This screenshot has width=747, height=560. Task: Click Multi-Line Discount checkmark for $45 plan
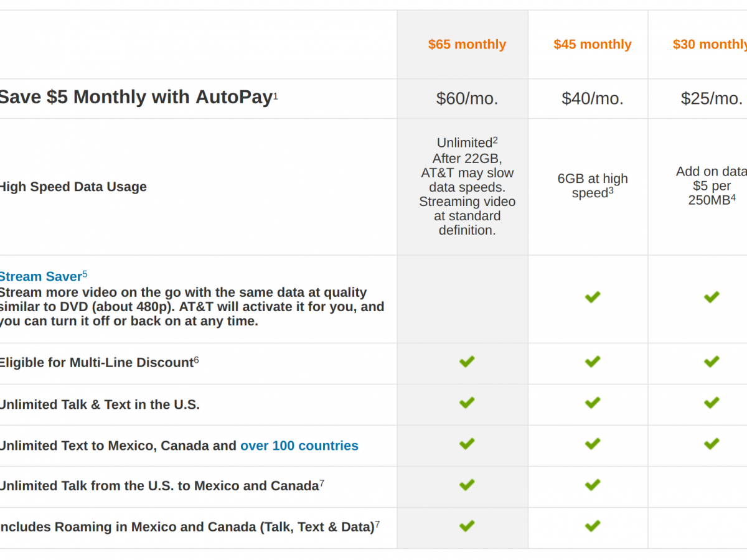[x=592, y=362]
